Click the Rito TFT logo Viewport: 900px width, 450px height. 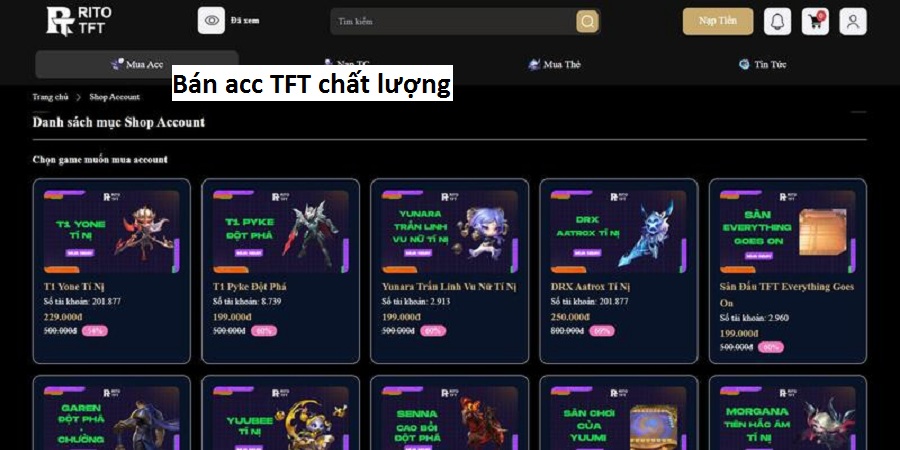pos(79,21)
